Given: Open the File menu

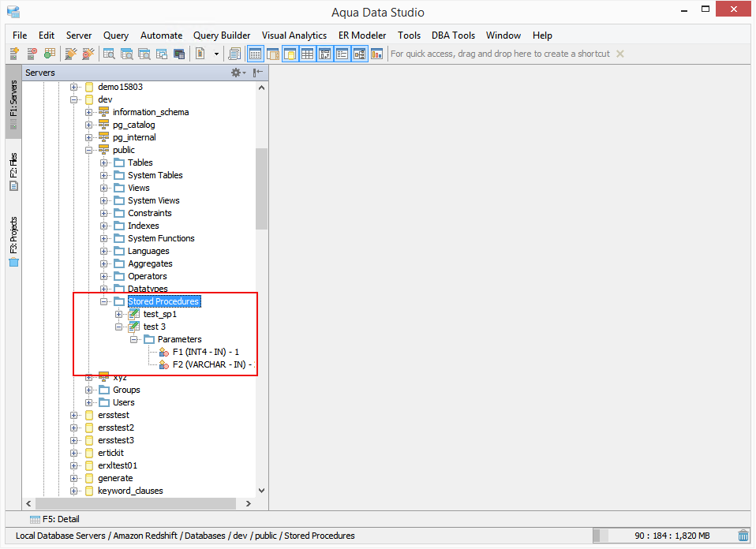Looking at the screenshot, I should click(x=20, y=35).
